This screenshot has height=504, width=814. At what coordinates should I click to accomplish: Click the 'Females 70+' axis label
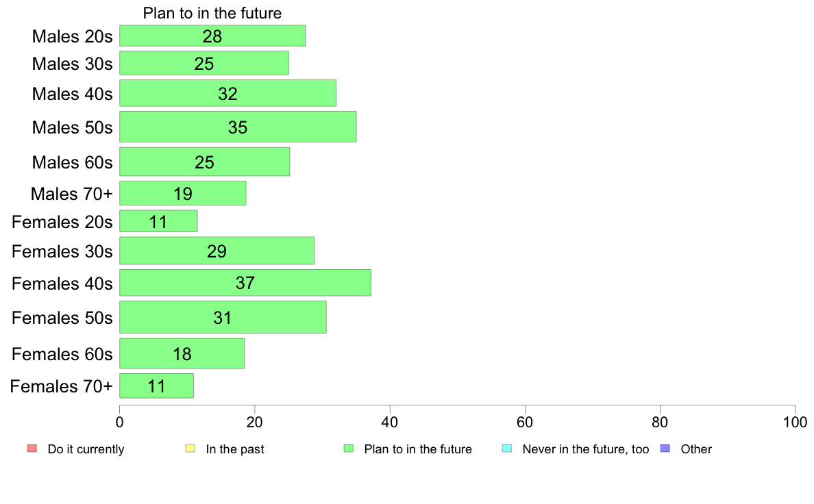click(61, 386)
